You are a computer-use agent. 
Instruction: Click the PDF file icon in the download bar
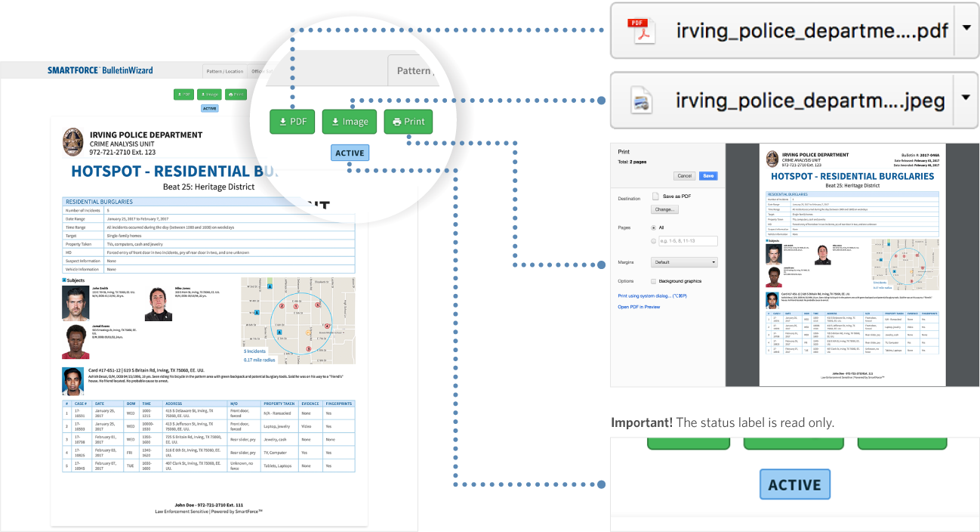coord(644,32)
